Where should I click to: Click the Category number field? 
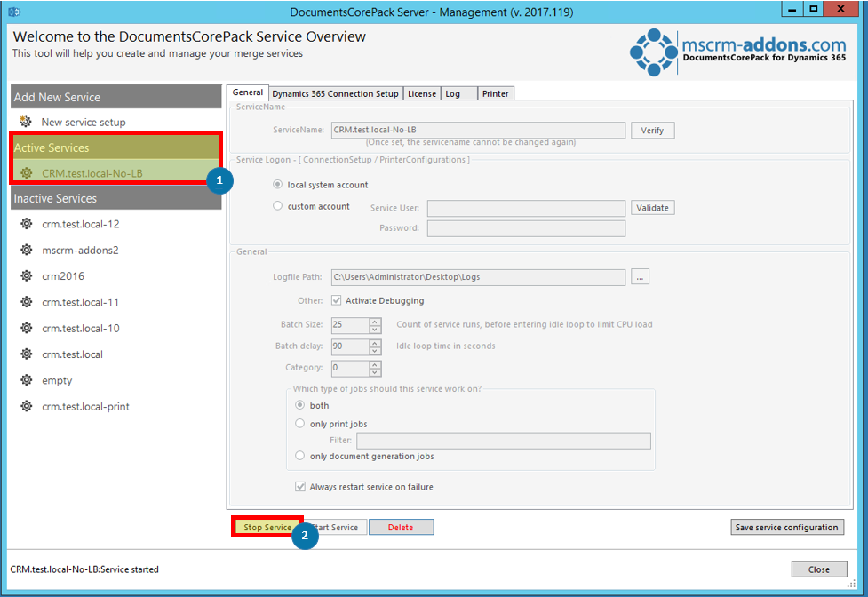tap(350, 369)
